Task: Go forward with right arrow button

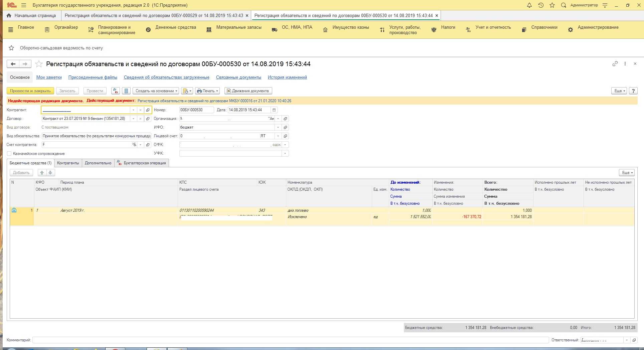Action: point(25,64)
